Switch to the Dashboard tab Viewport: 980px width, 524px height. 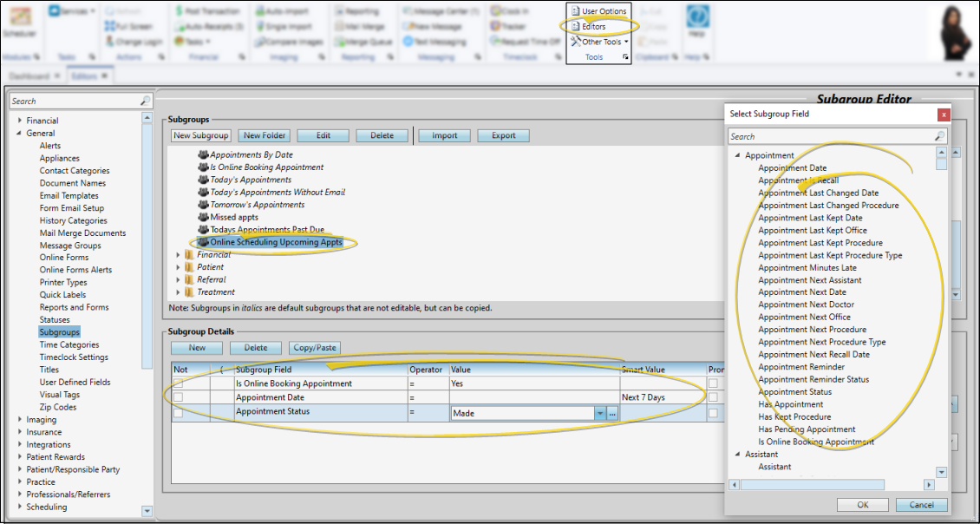[29, 76]
